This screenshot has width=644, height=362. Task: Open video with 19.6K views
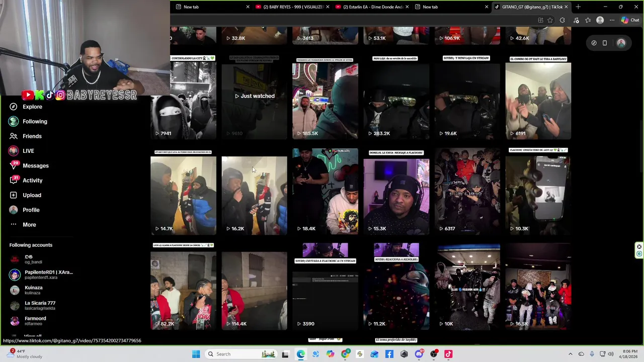coord(467,97)
